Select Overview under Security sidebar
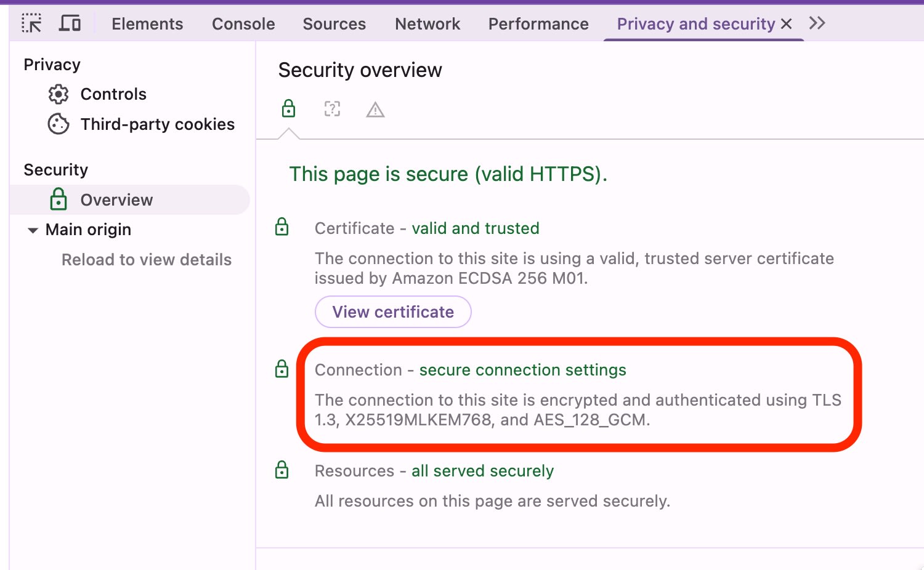Screen dimensions: 924x570 116,199
